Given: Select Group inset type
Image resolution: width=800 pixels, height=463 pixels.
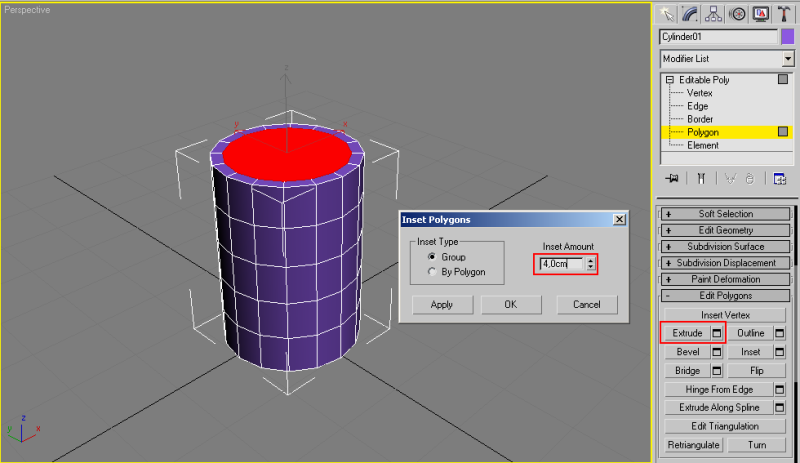Looking at the screenshot, I should pos(432,257).
